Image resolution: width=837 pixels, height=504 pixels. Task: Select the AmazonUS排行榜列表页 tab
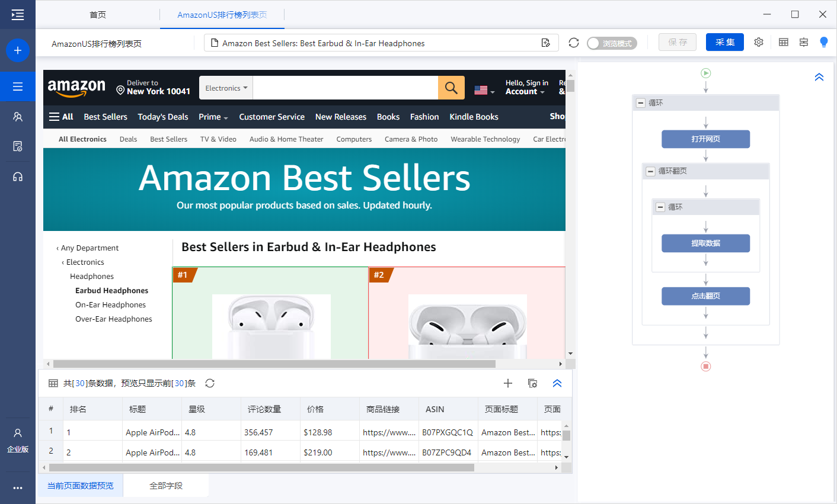click(x=222, y=15)
